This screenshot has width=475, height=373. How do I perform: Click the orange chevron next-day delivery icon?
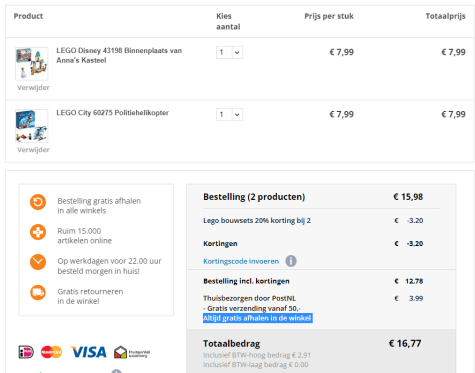pyautogui.click(x=38, y=262)
